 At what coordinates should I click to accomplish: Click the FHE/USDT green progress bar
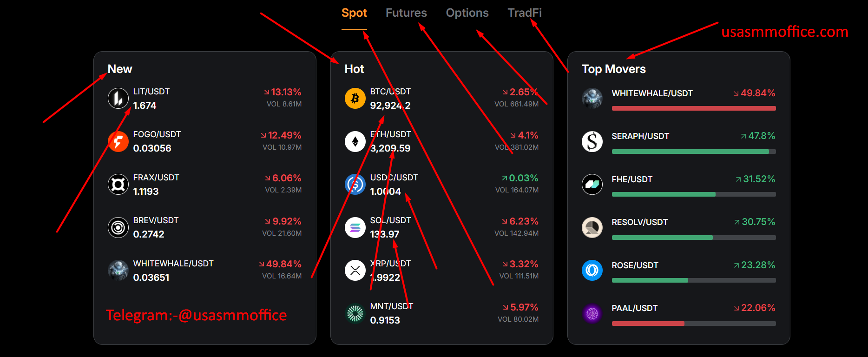(664, 194)
